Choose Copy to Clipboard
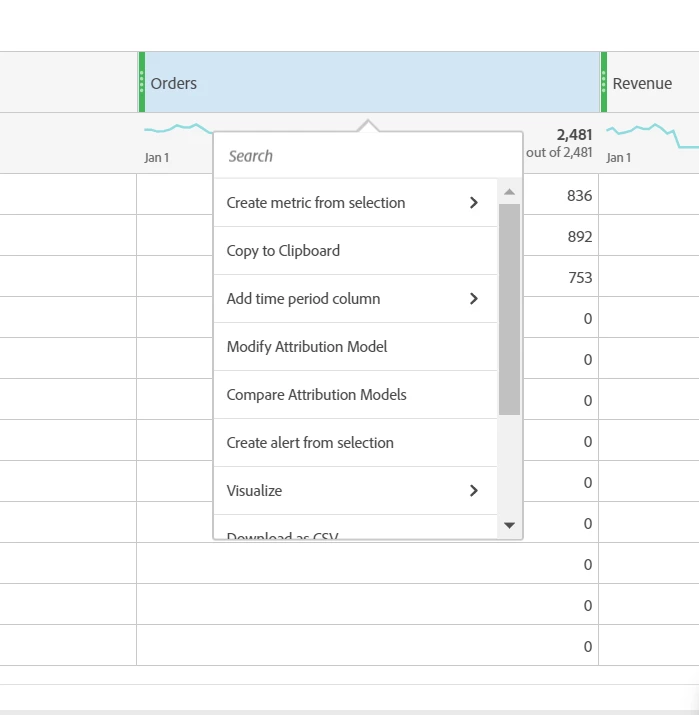699x715 pixels. [283, 251]
